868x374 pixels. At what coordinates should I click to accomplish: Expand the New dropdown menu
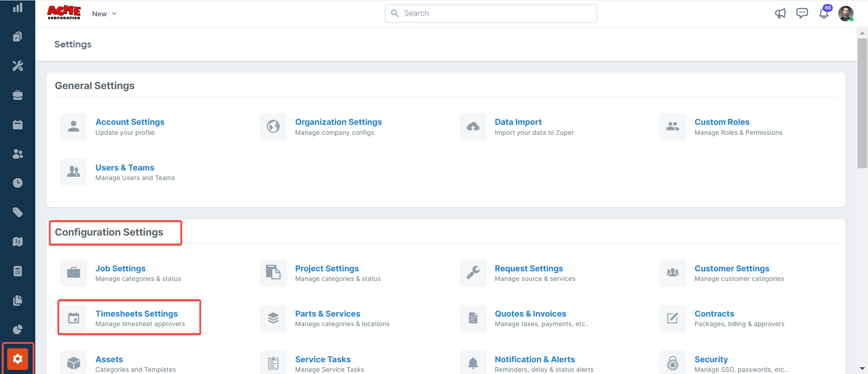[104, 14]
